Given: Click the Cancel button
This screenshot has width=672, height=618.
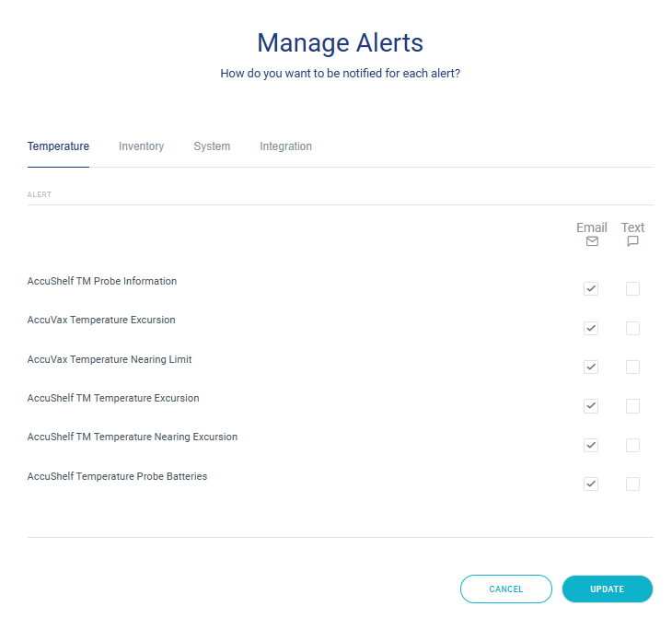Looking at the screenshot, I should click(x=506, y=589).
